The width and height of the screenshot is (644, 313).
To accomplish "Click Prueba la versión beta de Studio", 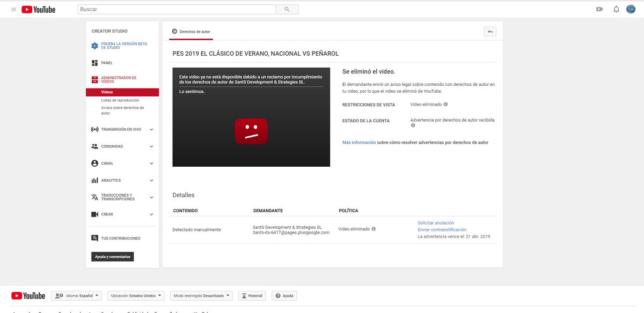I will [x=124, y=46].
